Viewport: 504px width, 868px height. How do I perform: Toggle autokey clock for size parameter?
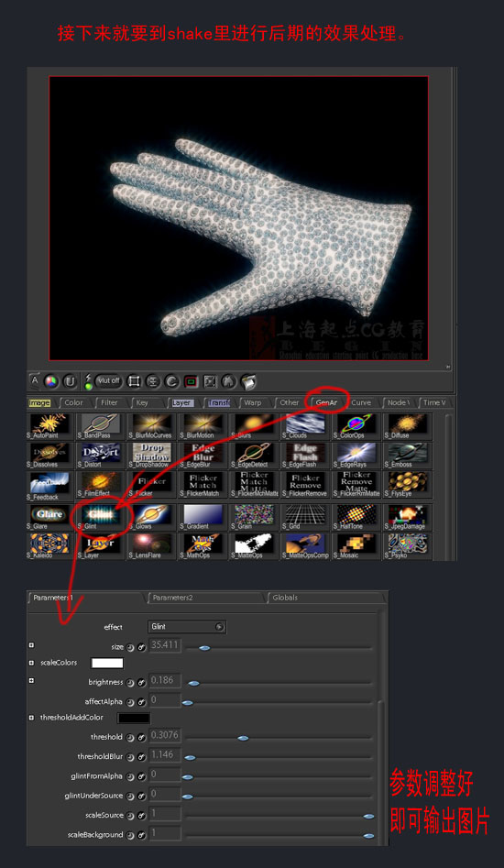click(130, 647)
